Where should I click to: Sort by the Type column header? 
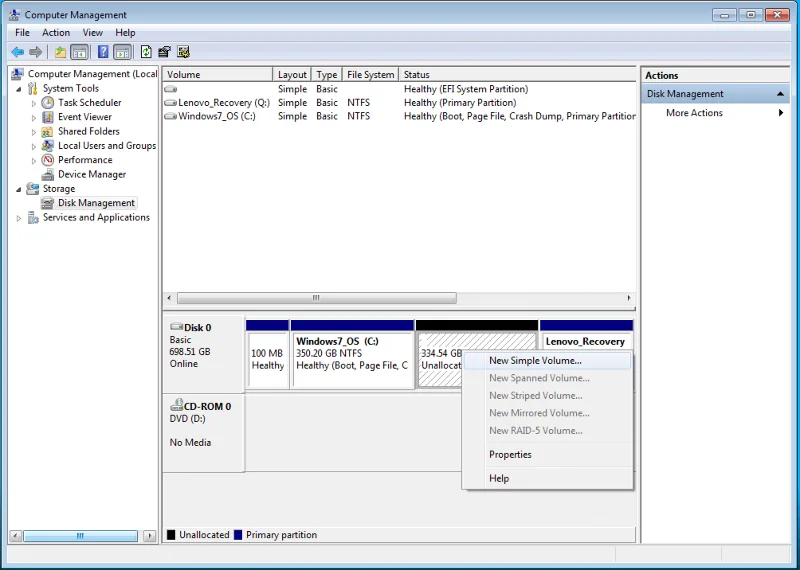(x=327, y=75)
